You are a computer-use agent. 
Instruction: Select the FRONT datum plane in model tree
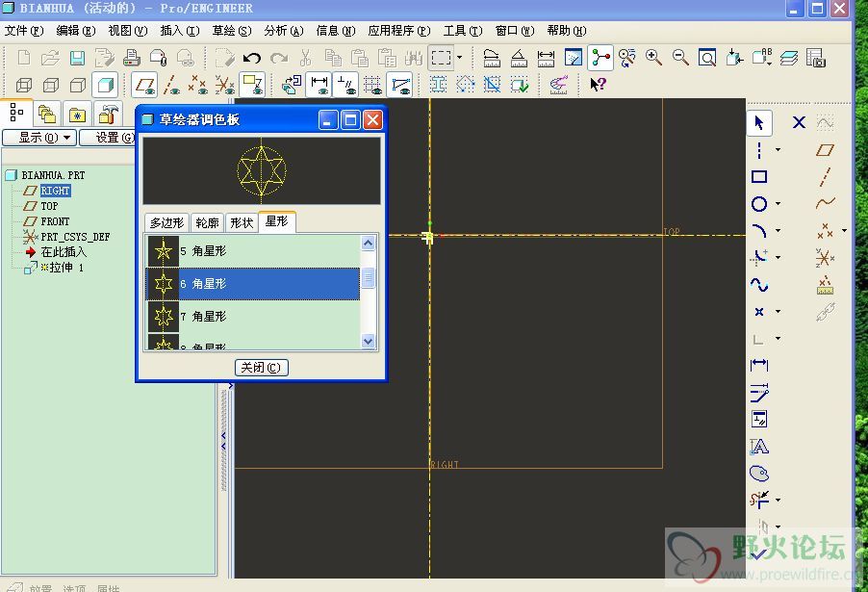pos(56,221)
